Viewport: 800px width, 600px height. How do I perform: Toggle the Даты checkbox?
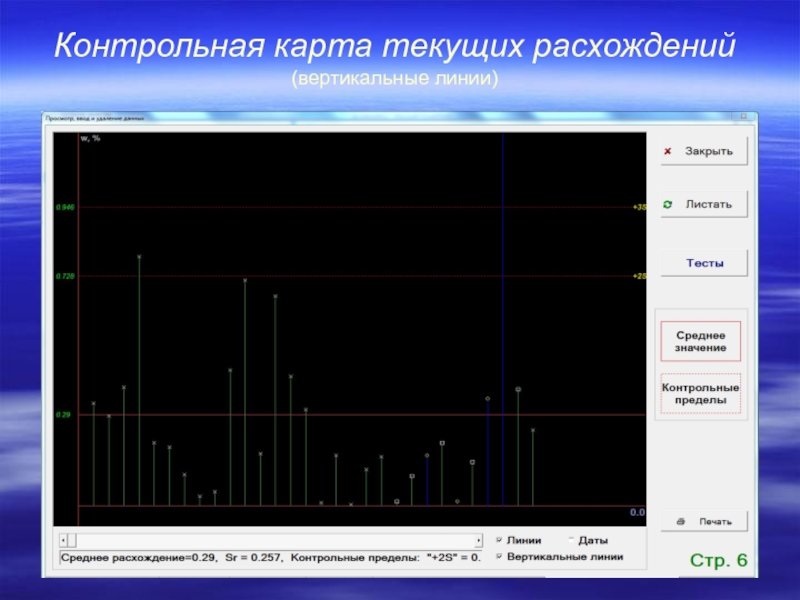tap(571, 540)
